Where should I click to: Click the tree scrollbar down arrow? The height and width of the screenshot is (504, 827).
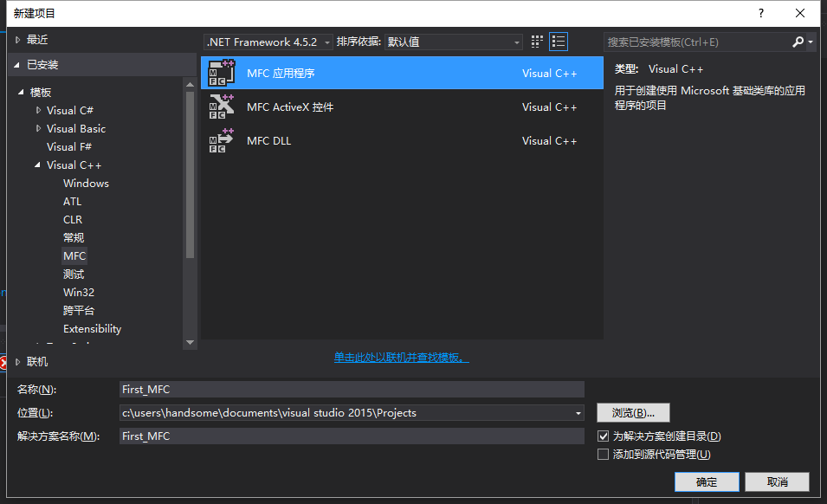(x=191, y=343)
